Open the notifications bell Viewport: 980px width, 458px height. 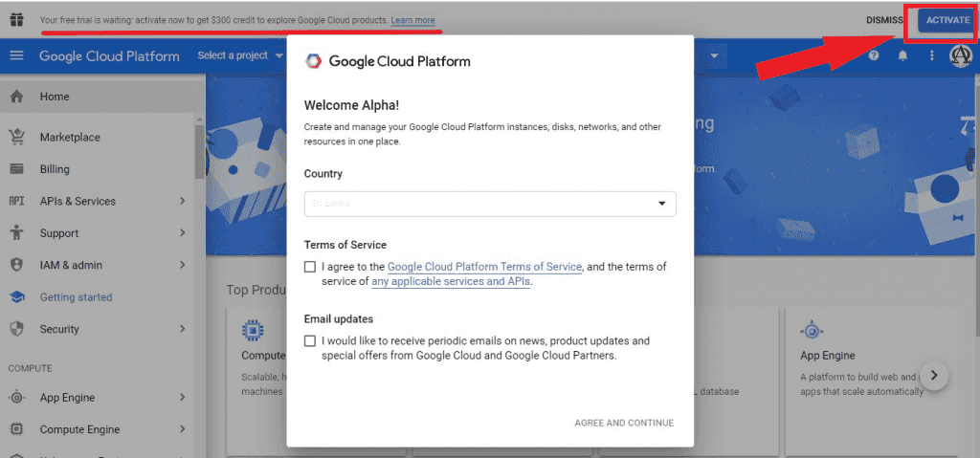[902, 55]
